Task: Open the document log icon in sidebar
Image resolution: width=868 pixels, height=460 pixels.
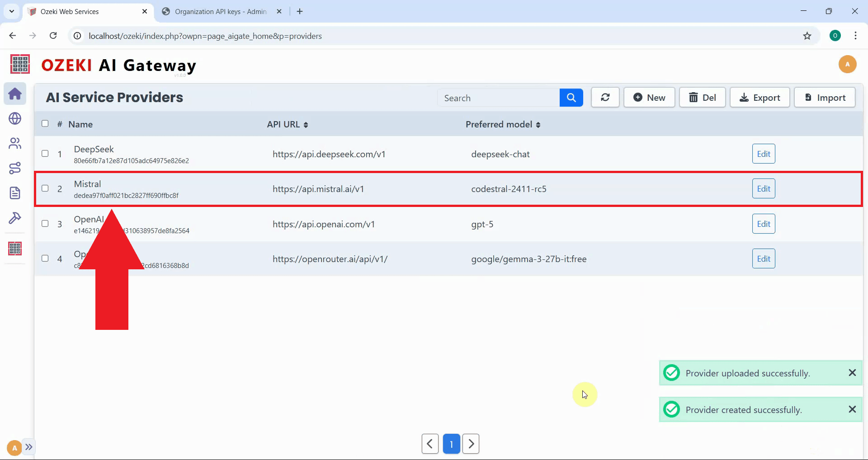Action: pos(15,193)
